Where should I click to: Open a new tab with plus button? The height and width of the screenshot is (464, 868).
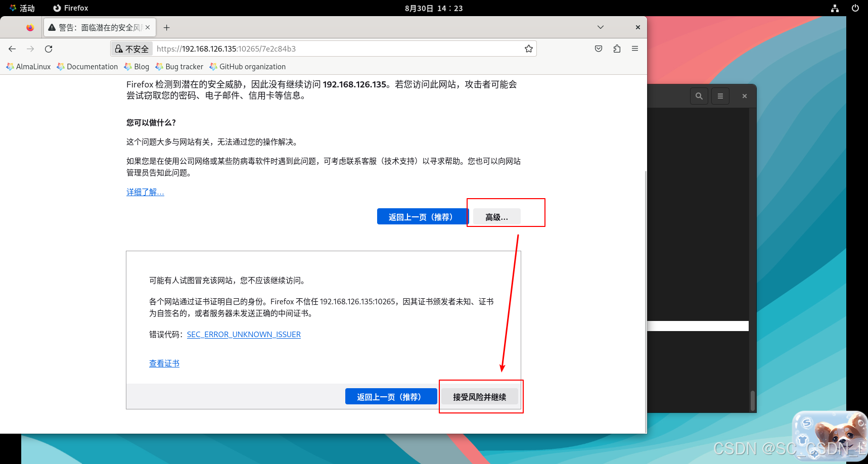(167, 28)
